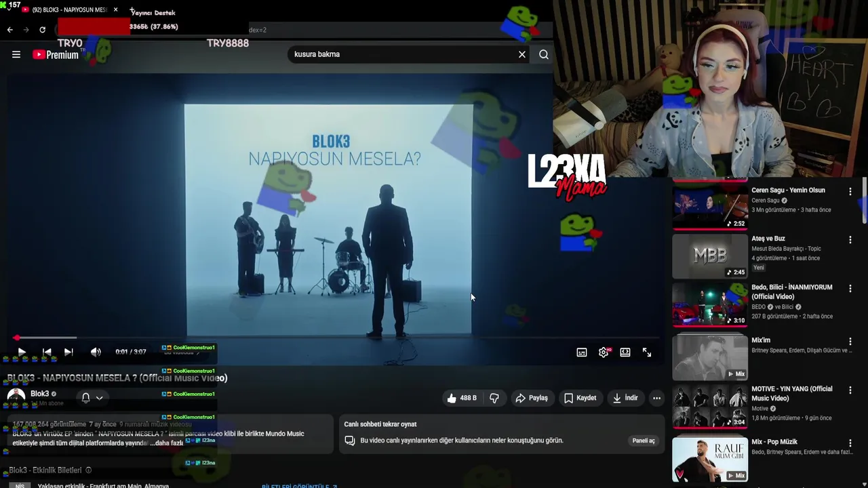Screen dimensions: 868x488
Task: Expand description with 'daha fazla'
Action: point(167,443)
